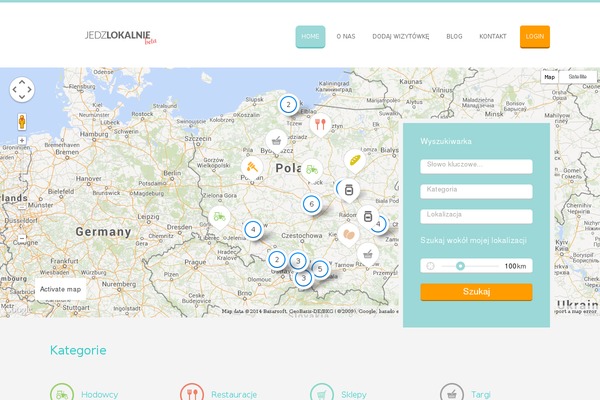
Task: Click the orange Szukaj button
Action: point(476,292)
